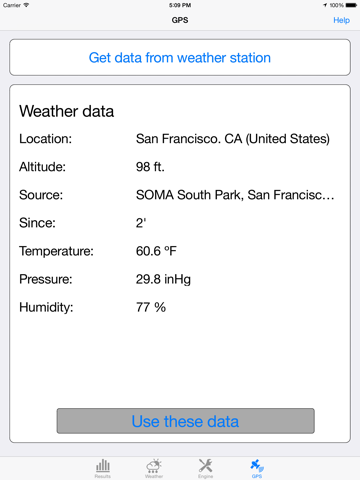
Task: Select the GPS satellite tab icon
Action: point(257,465)
